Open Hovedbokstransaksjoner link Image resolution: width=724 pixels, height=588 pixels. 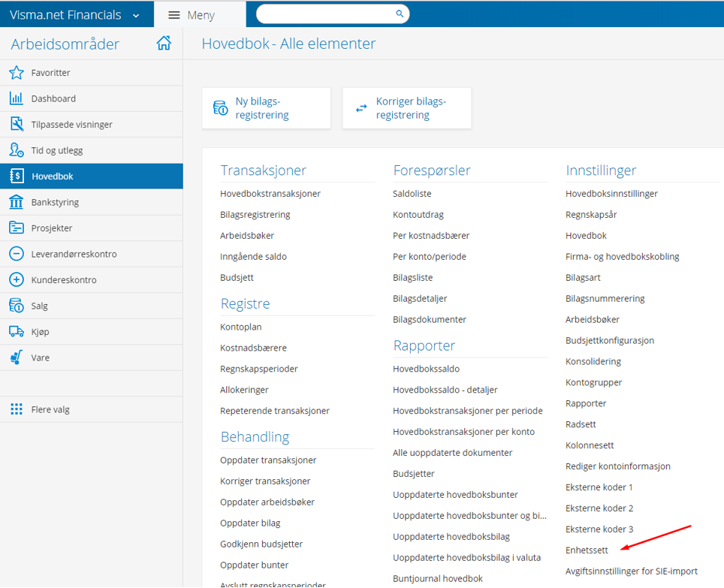(x=270, y=194)
